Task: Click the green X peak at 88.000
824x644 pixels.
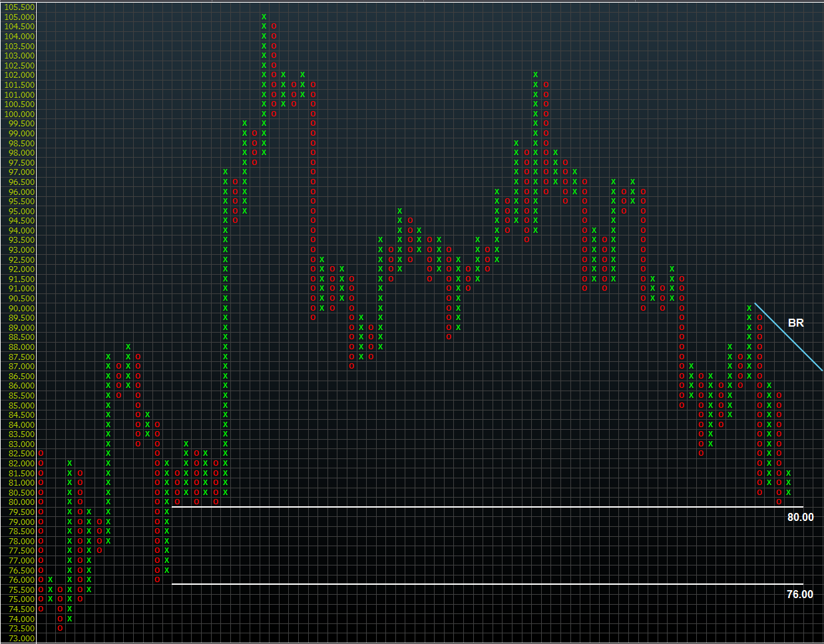Action: (128, 347)
